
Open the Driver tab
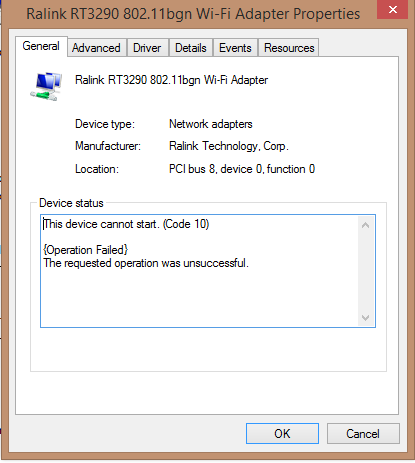click(147, 48)
